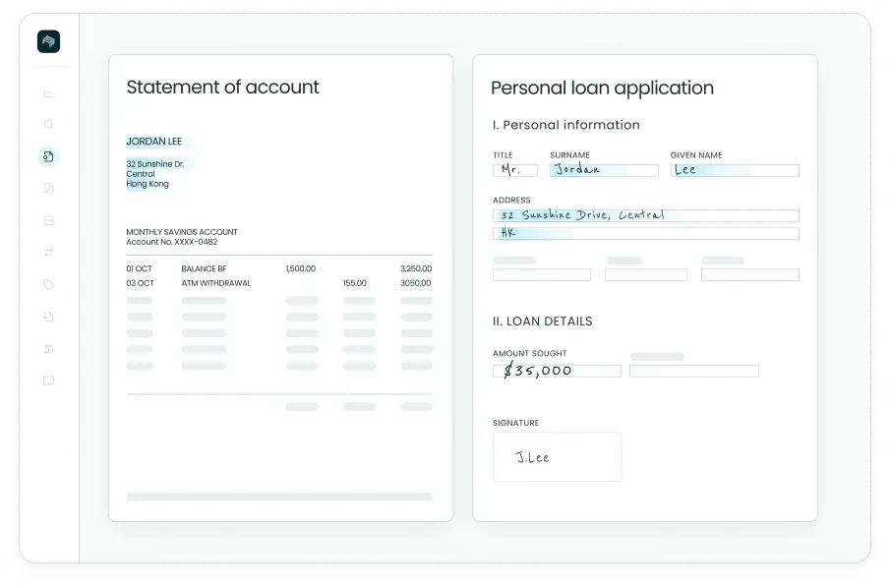Viewport: 890px width, 588px height.
Task: Click the '01 OCT' date cell
Action: click(x=139, y=268)
